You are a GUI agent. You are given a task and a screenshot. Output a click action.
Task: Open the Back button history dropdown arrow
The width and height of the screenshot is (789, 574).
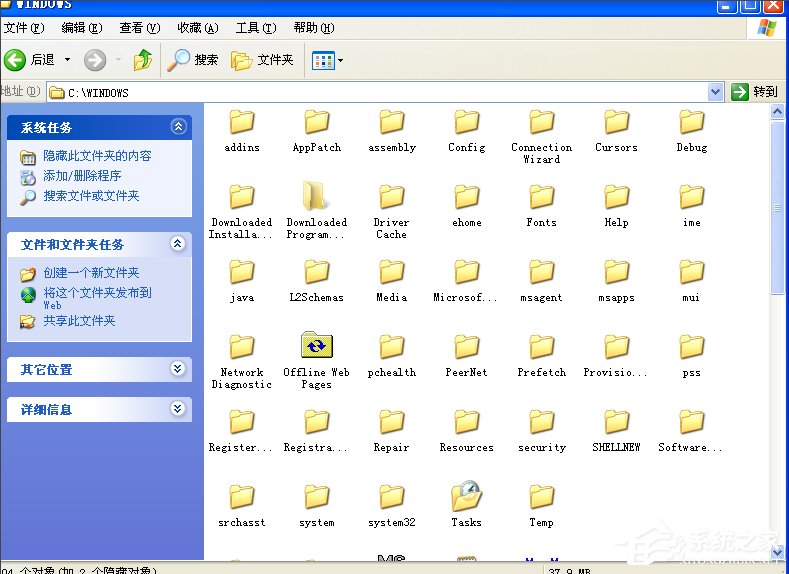(68, 60)
